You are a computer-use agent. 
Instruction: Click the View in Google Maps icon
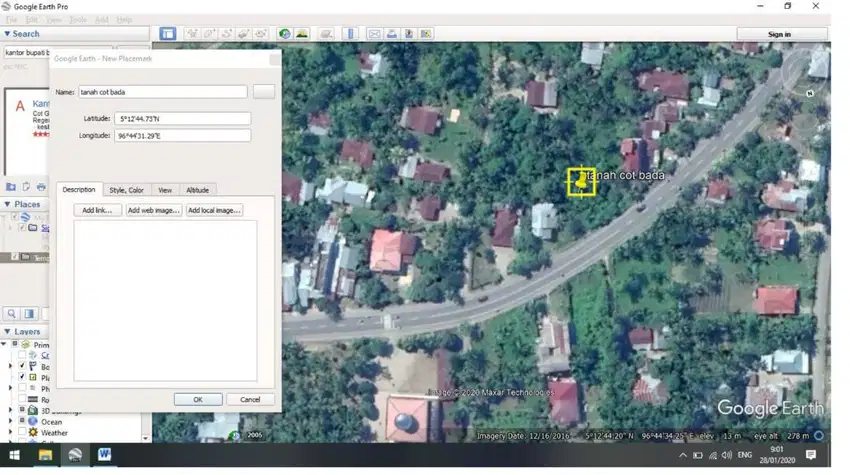tap(426, 34)
